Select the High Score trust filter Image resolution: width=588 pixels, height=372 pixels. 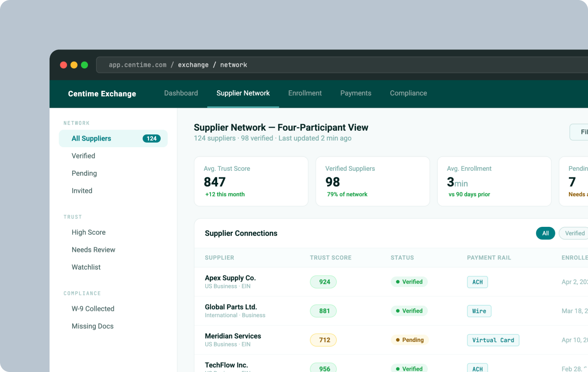click(x=88, y=232)
